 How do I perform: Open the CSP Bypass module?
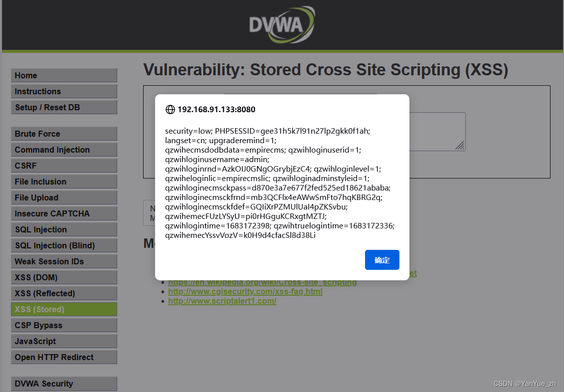pos(64,325)
